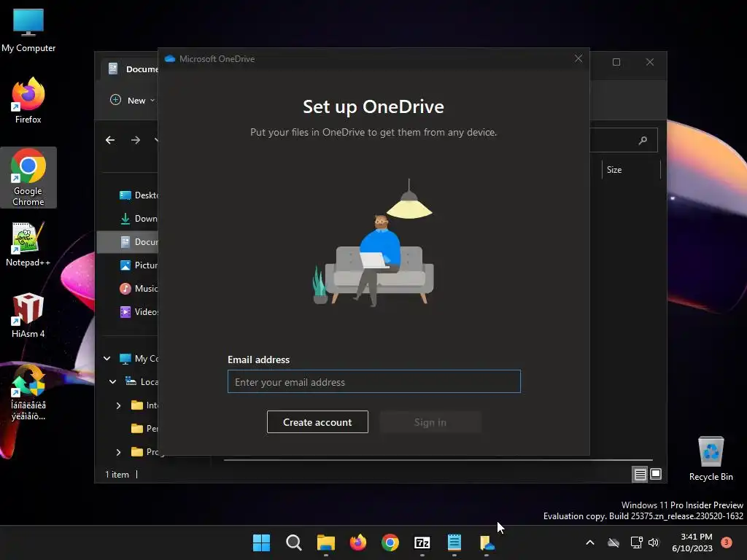This screenshot has height=560, width=747.
Task: Select Notepad++ desktop shortcut
Action: coord(28,244)
